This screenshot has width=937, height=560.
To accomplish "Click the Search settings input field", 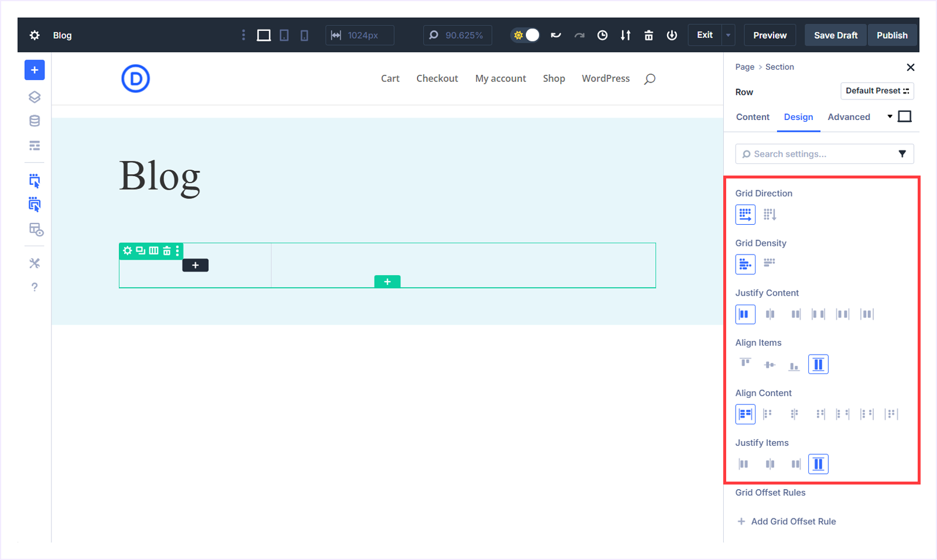I will click(817, 154).
